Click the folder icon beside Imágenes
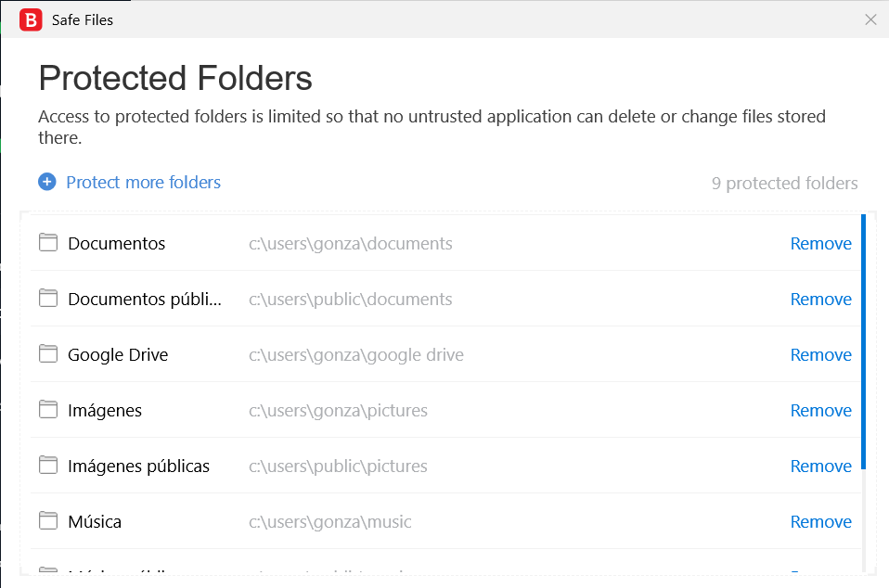The image size is (889, 588). coord(48,410)
